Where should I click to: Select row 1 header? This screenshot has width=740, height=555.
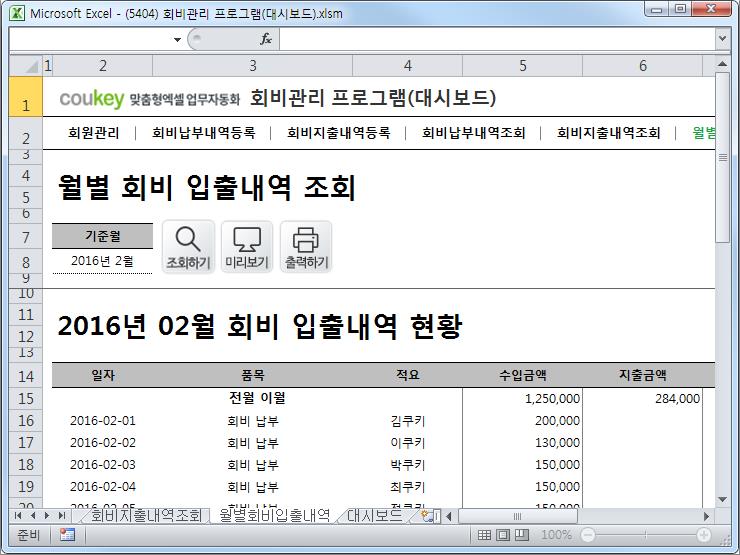(25, 97)
